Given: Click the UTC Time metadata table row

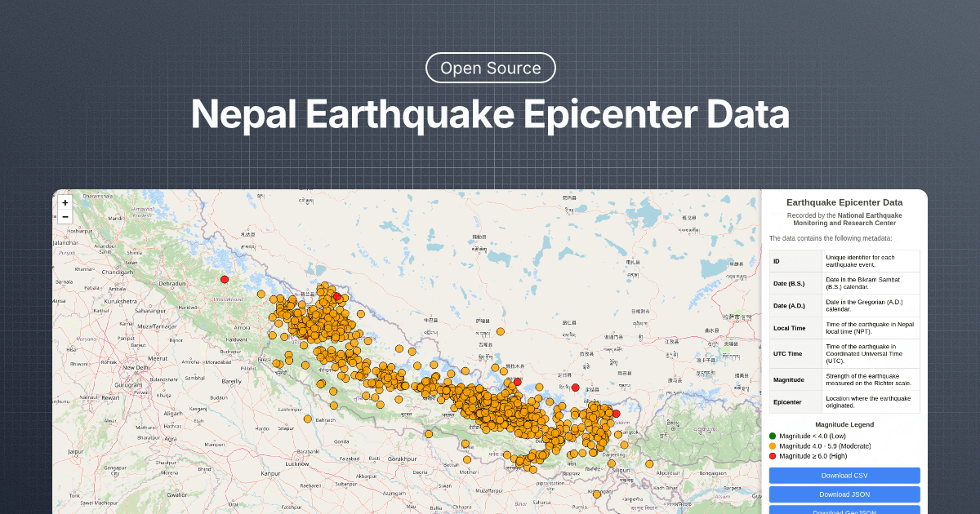Looking at the screenshot, I should point(844,353).
